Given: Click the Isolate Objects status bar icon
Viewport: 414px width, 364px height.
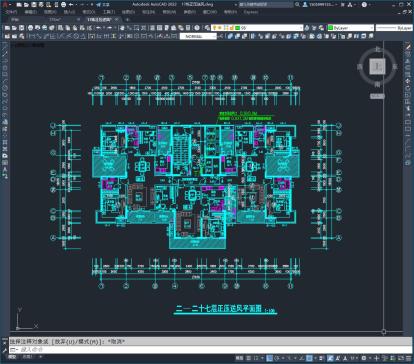Looking at the screenshot, I should [385, 358].
